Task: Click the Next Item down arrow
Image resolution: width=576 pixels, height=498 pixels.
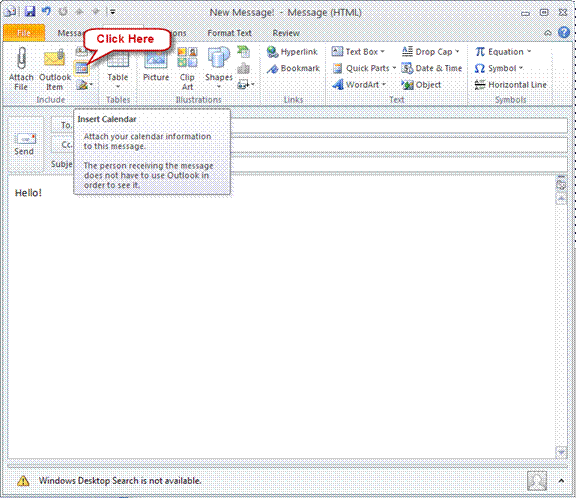Action: point(96,12)
